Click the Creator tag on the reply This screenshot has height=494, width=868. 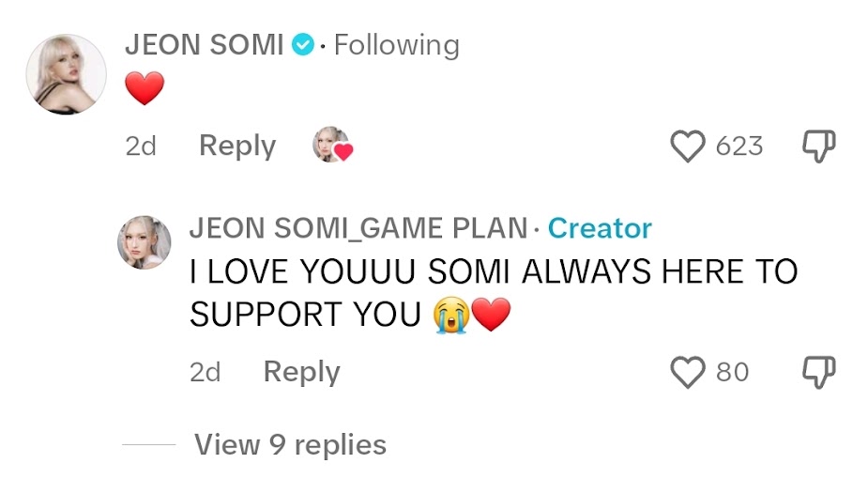tap(600, 228)
